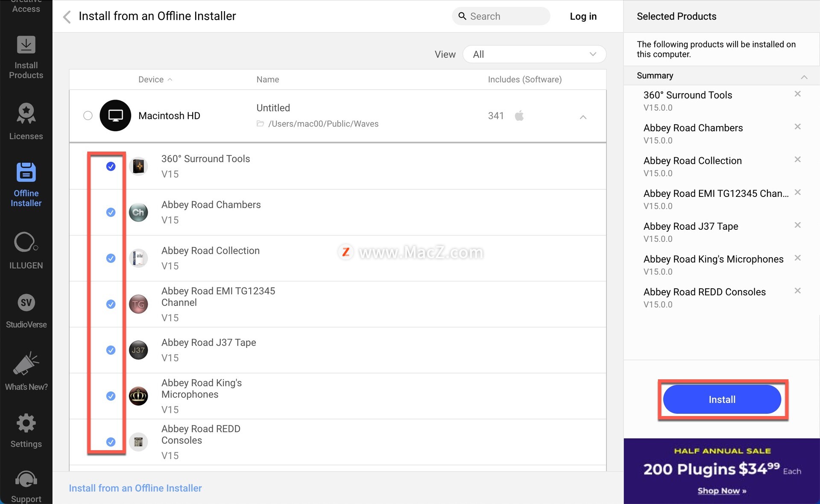
Task: Open the What's New megaphone icon
Action: click(x=26, y=363)
